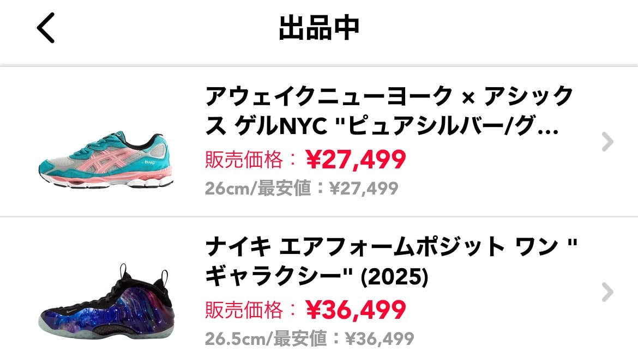Tap the ¥27,499 sale price
Viewport: 638px width, 364px height.
354,159
